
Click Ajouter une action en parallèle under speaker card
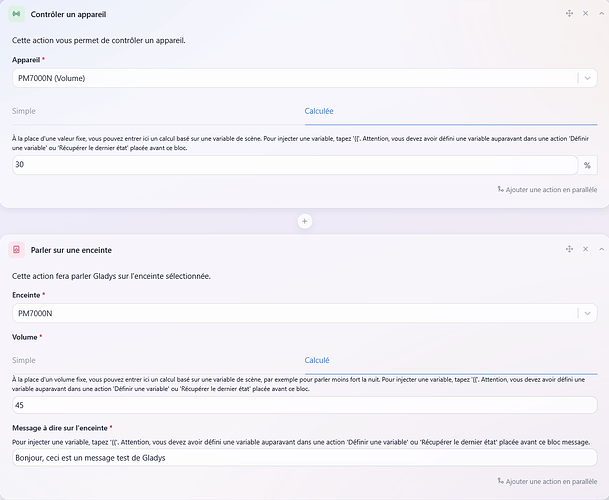[547, 481]
